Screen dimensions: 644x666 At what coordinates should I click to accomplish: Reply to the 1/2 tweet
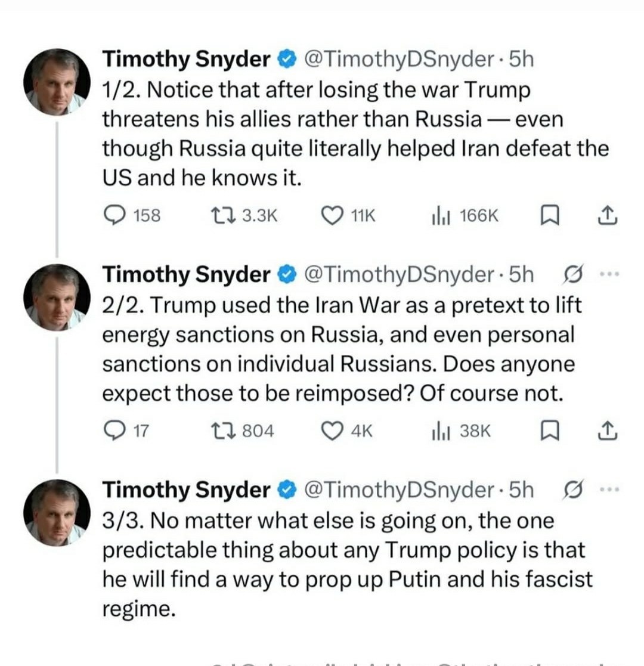112,215
